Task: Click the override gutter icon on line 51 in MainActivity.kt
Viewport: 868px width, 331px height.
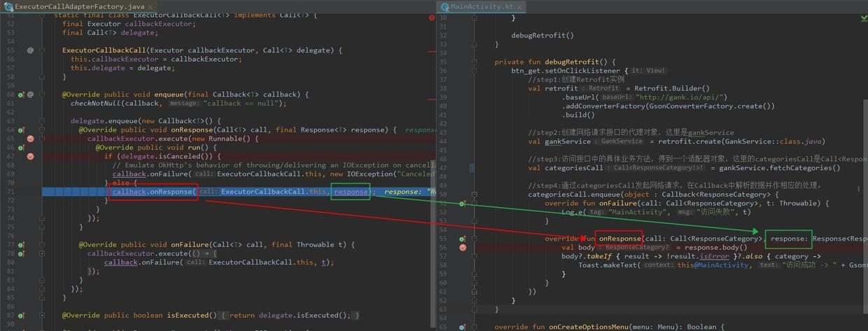Action: click(x=463, y=203)
